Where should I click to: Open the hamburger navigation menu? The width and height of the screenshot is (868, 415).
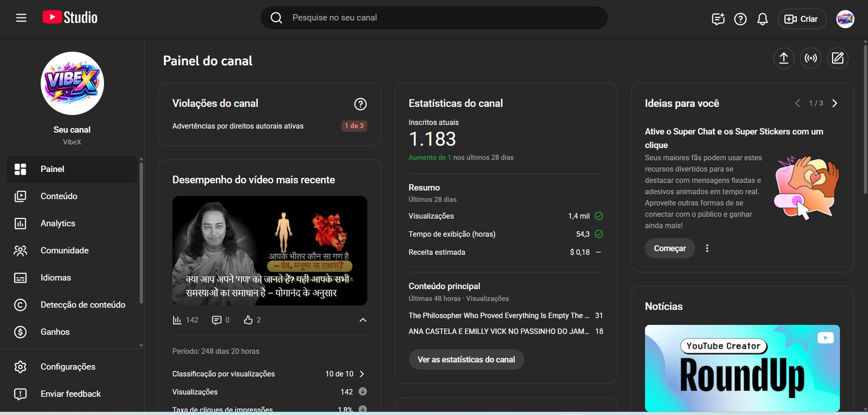coord(21,18)
